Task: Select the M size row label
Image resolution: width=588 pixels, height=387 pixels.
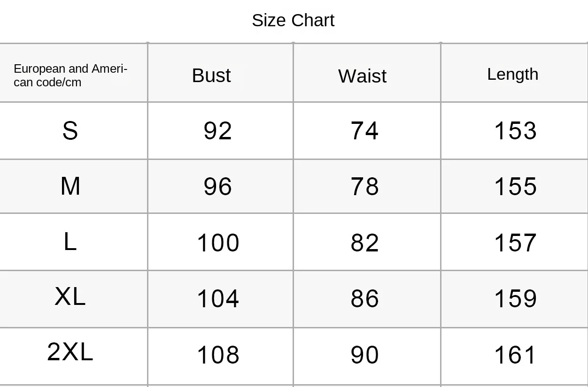Action: coord(70,186)
